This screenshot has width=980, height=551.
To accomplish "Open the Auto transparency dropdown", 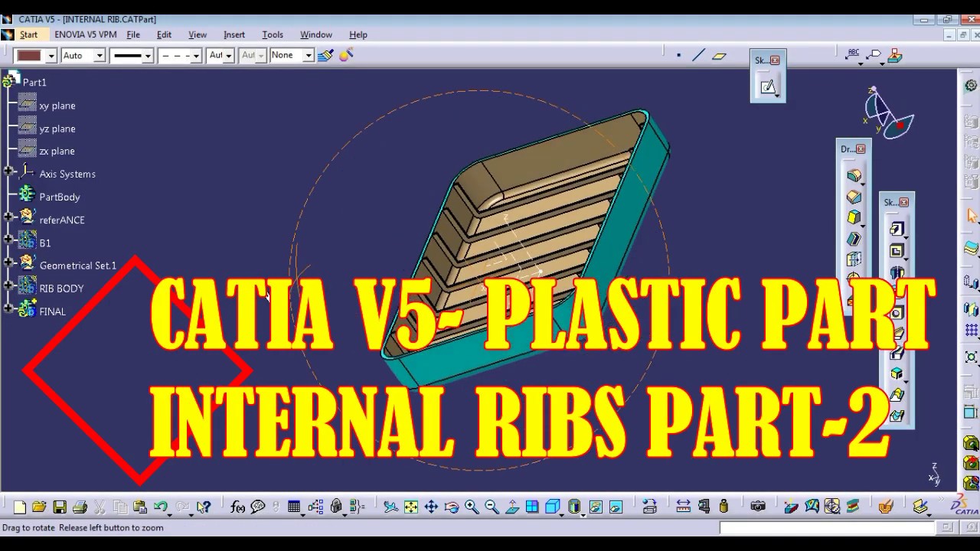I will 99,56.
